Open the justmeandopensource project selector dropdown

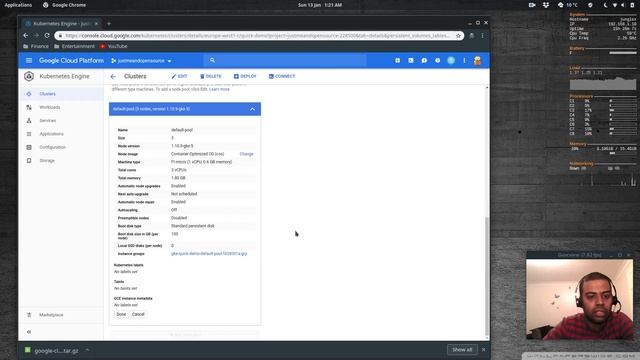tap(141, 61)
